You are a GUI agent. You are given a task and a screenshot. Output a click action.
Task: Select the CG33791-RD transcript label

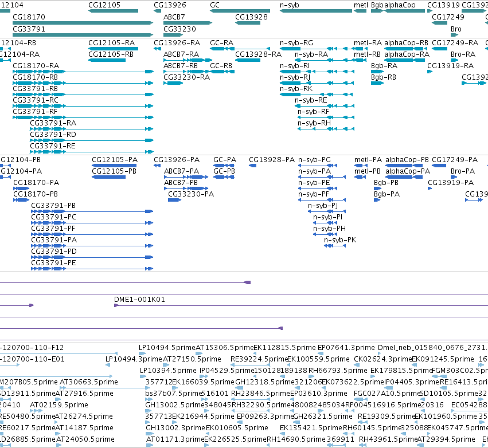[53, 135]
